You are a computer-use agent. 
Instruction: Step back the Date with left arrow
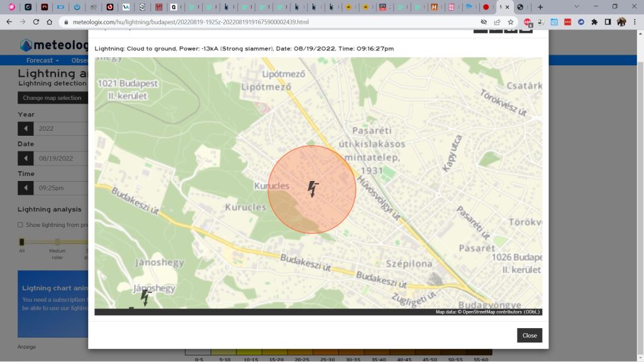tap(26, 158)
